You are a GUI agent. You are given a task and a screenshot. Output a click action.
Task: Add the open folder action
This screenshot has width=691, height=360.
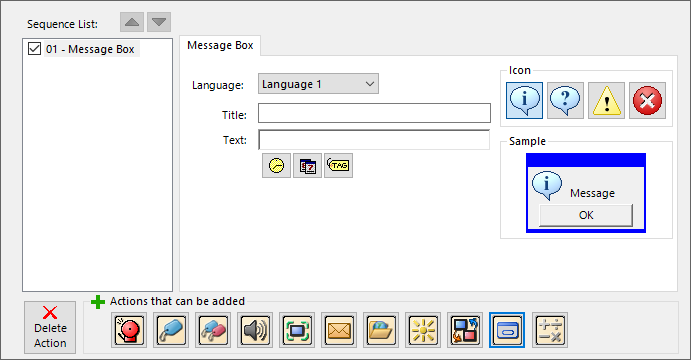click(x=381, y=330)
